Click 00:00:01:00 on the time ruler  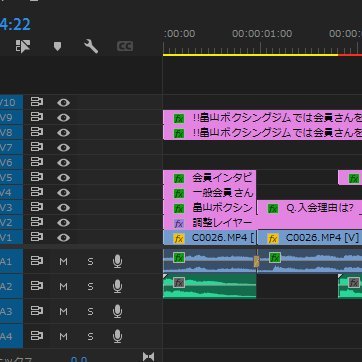pos(262,34)
